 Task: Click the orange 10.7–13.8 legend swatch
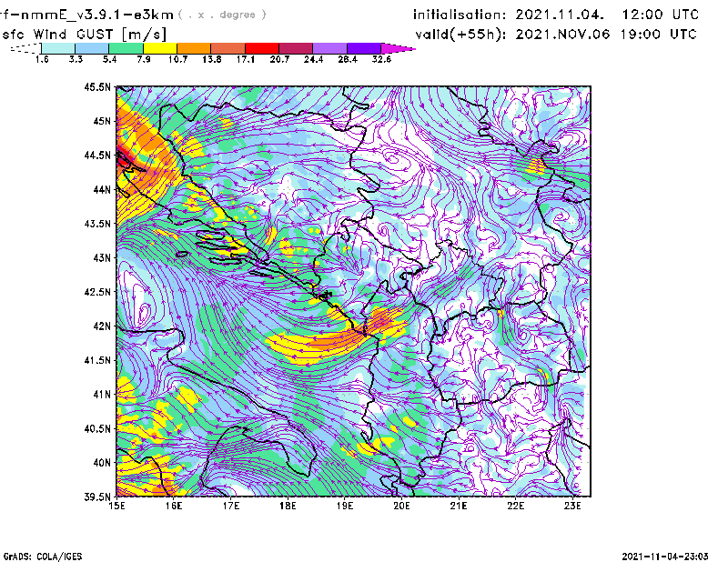tap(194, 48)
